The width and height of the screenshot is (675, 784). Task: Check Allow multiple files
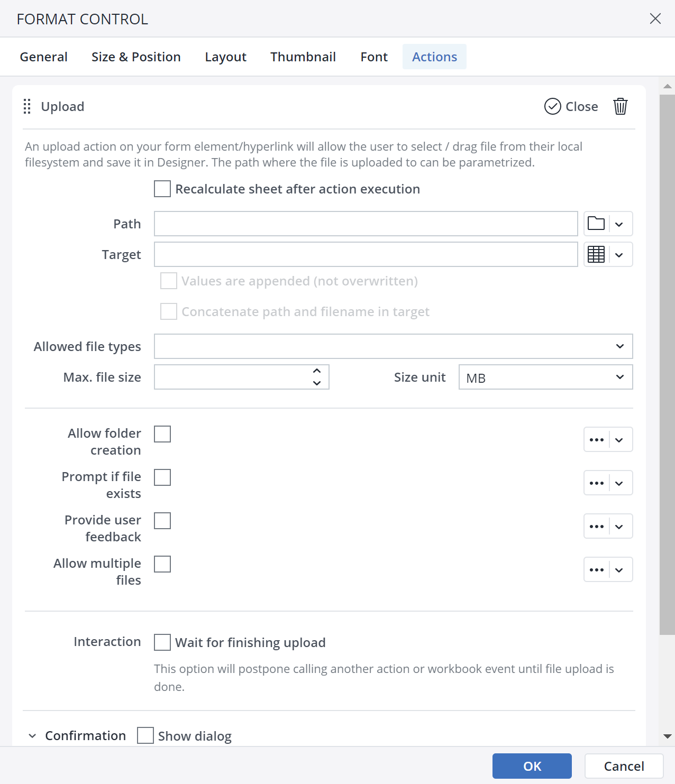pos(162,564)
